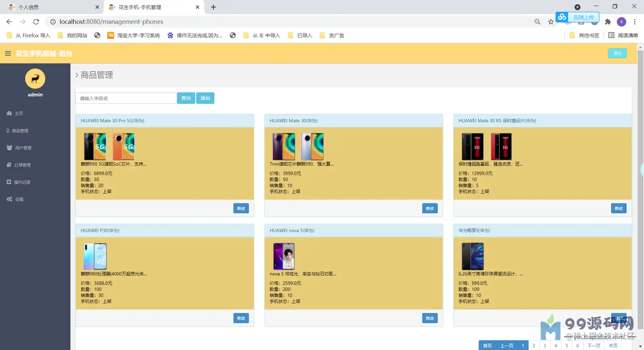
Task: Go to 首页 first page
Action: 487,346
